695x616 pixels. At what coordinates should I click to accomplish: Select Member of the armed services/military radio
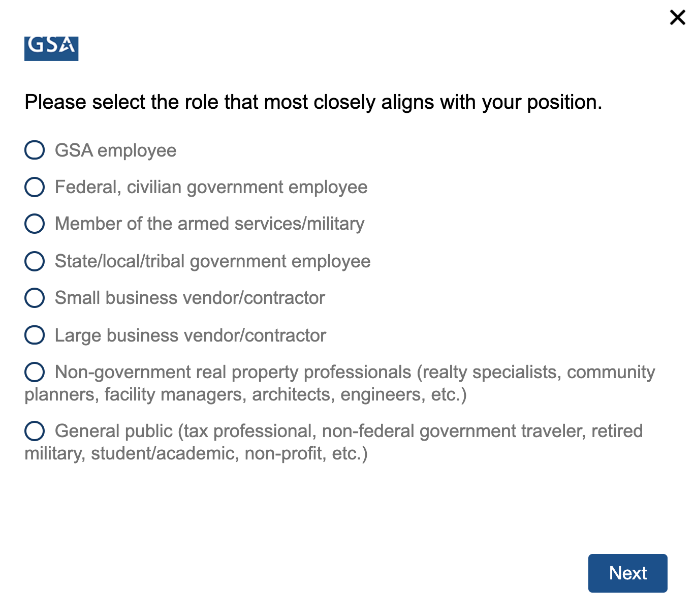pyautogui.click(x=35, y=224)
